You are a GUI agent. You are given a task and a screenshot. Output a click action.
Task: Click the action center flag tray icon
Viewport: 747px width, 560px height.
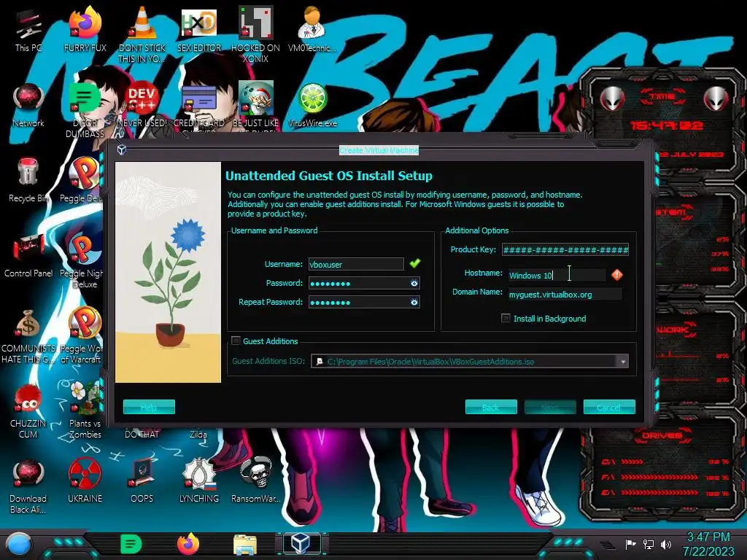(x=631, y=544)
